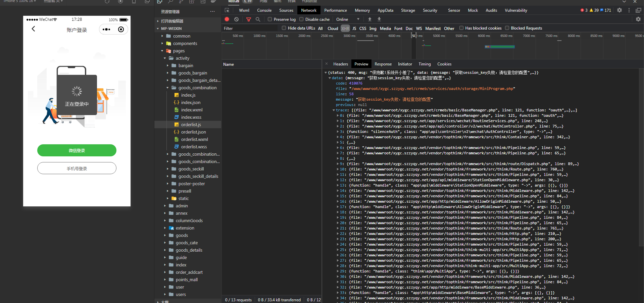This screenshot has width=644, height=303.
Task: Collapse the goods_combination folder
Action: [167, 88]
